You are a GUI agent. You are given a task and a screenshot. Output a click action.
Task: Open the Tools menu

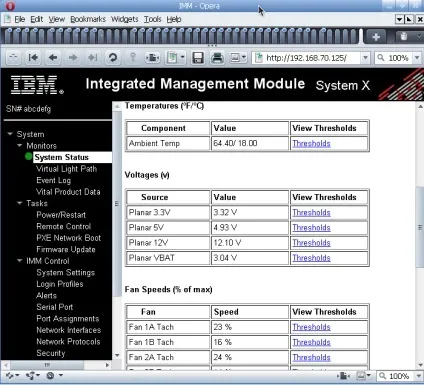click(x=152, y=19)
